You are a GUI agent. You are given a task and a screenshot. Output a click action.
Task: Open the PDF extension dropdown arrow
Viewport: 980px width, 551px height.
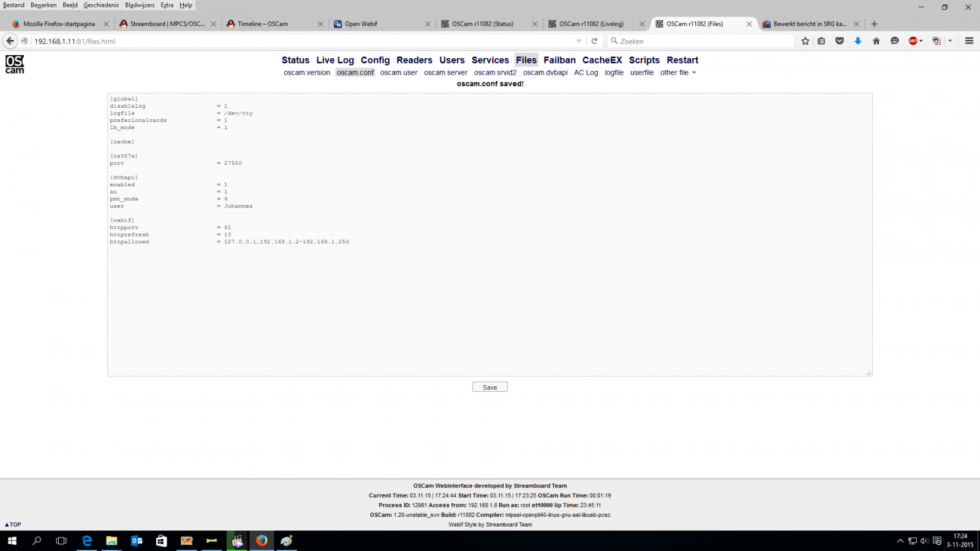[x=950, y=41]
